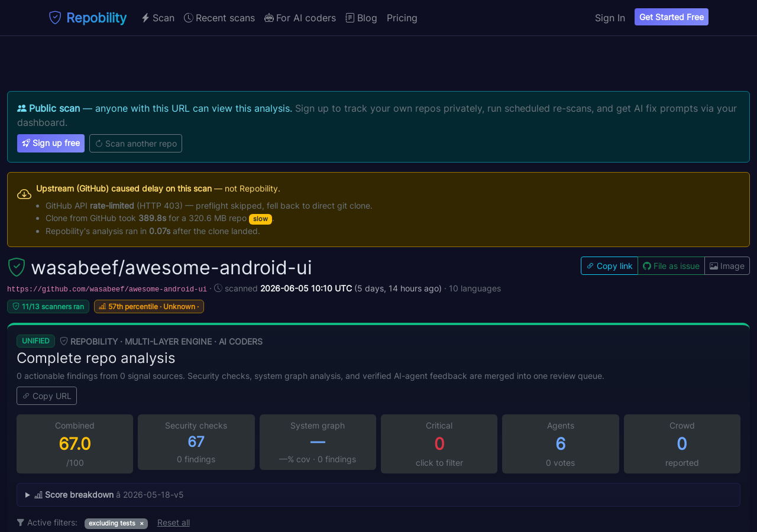This screenshot has height=532, width=757.
Task: Click the wasabeef/awesome-android-ui title
Action: [172, 267]
